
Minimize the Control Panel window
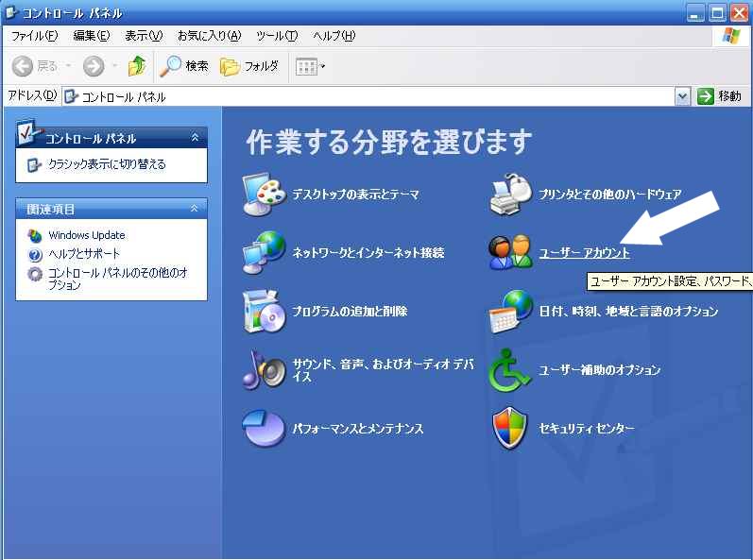pos(694,13)
